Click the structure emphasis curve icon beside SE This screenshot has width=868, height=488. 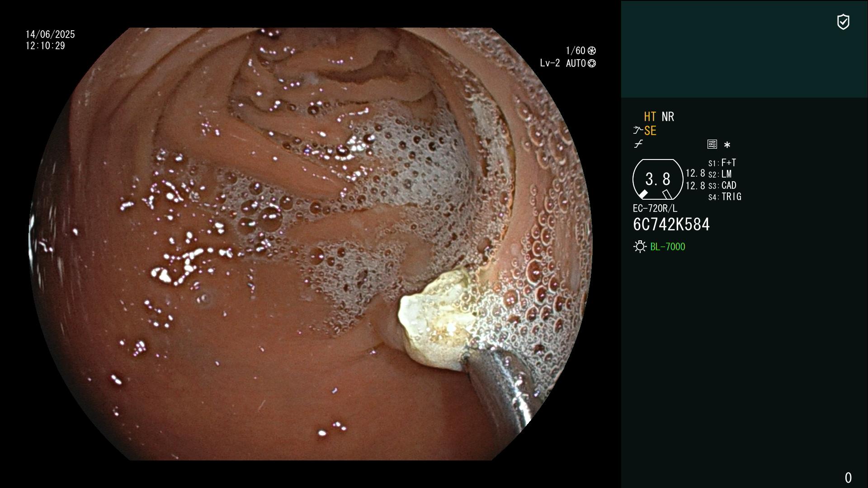[x=638, y=131]
